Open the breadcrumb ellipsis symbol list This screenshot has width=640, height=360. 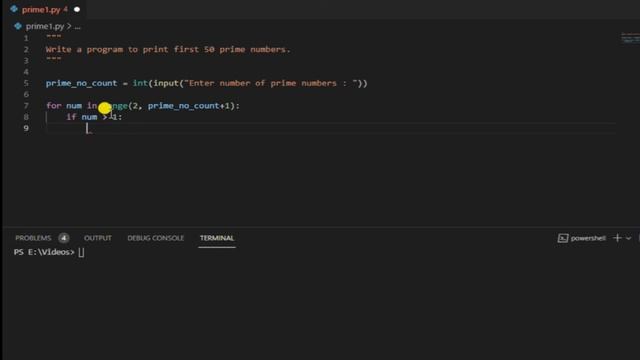[x=77, y=27]
